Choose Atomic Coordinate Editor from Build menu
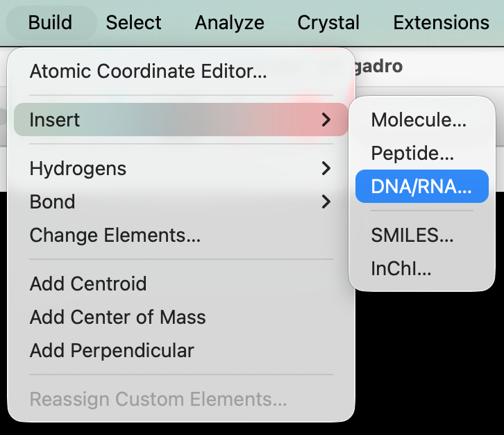This screenshot has height=435, width=504. pos(148,70)
